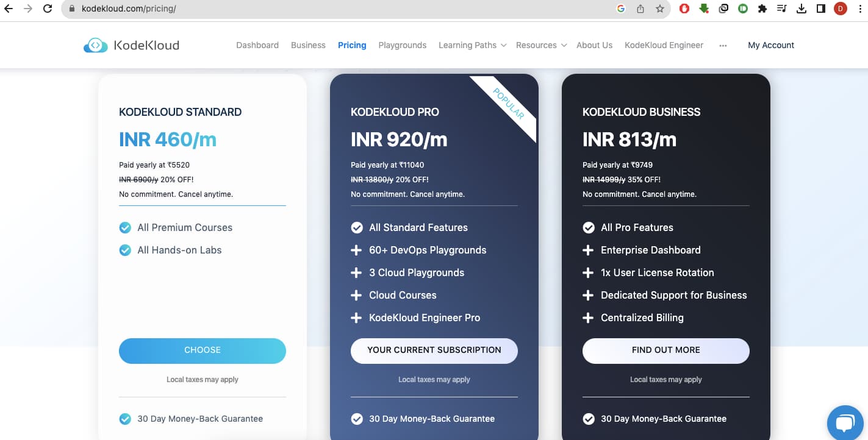Click YOUR CURRENT SUBSCRIPTION button
The height and width of the screenshot is (440, 868).
[x=434, y=350]
